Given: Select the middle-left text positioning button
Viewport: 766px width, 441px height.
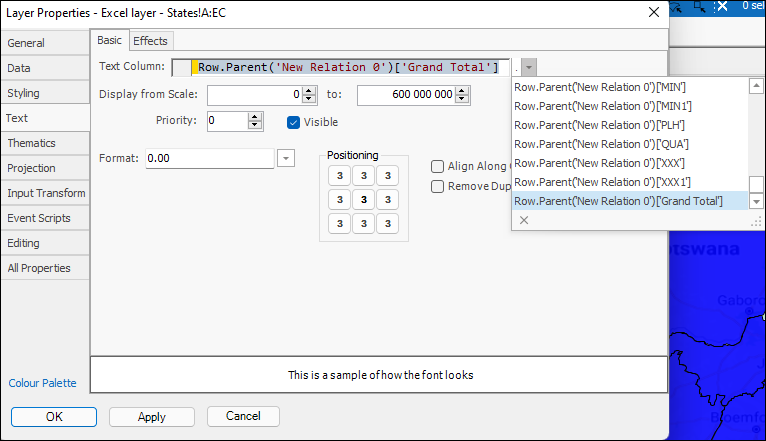Looking at the screenshot, I should 340,200.
